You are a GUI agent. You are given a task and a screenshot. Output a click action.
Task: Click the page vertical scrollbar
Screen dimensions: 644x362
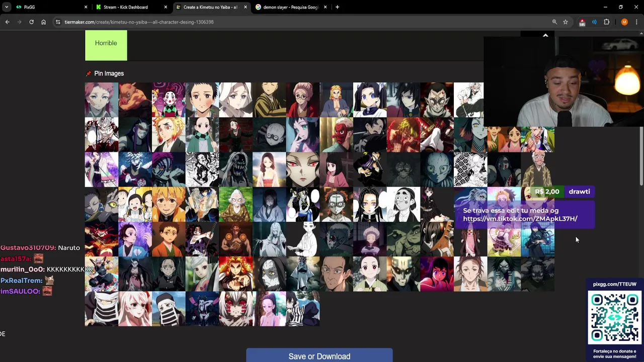pyautogui.click(x=641, y=156)
